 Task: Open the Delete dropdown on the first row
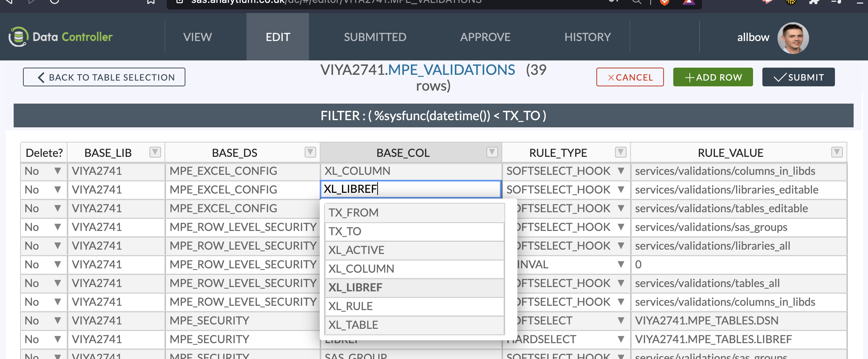57,171
